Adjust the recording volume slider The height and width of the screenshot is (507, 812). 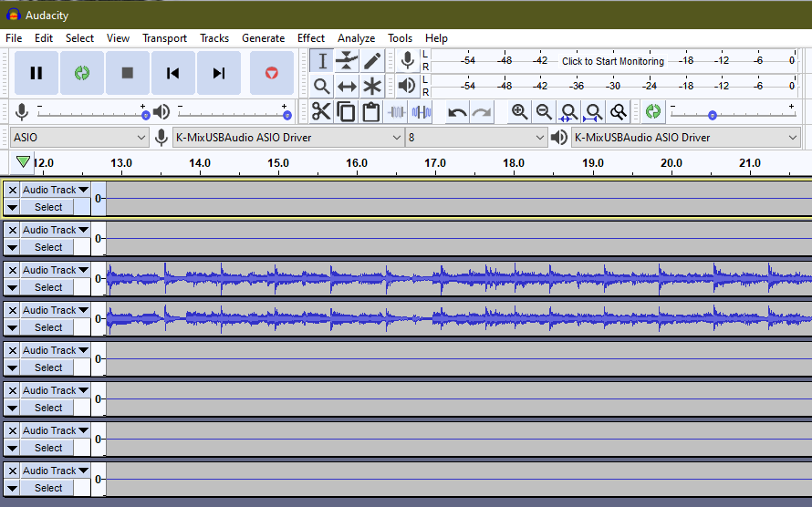tap(93, 113)
